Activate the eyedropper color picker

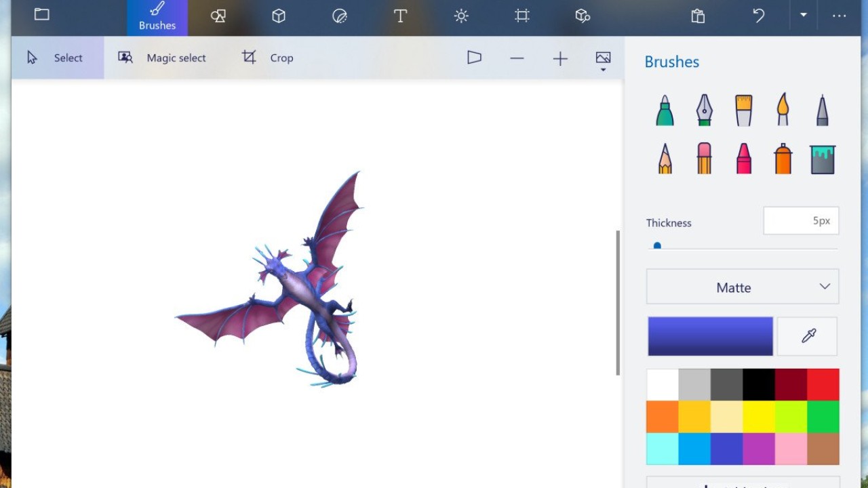[x=808, y=336]
